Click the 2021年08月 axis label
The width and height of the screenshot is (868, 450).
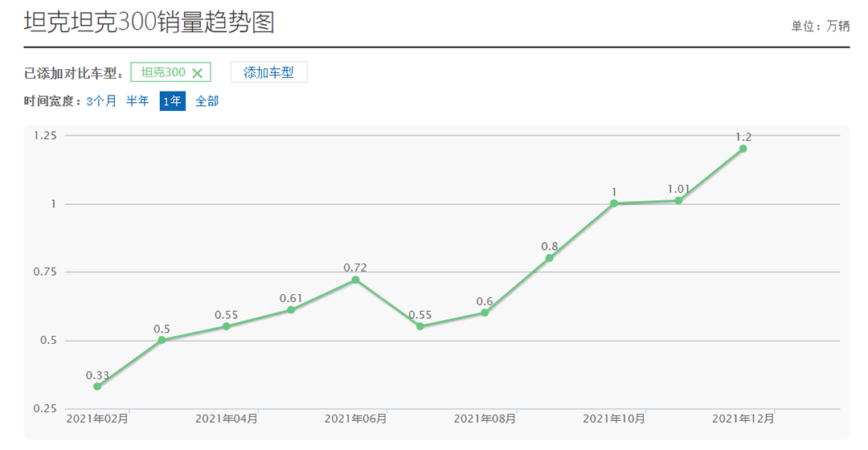[x=485, y=419]
